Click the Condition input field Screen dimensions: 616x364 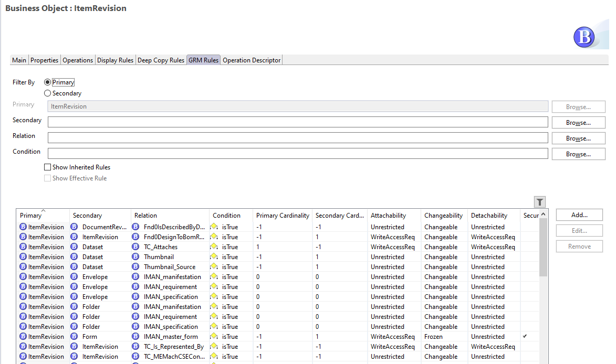[298, 153]
